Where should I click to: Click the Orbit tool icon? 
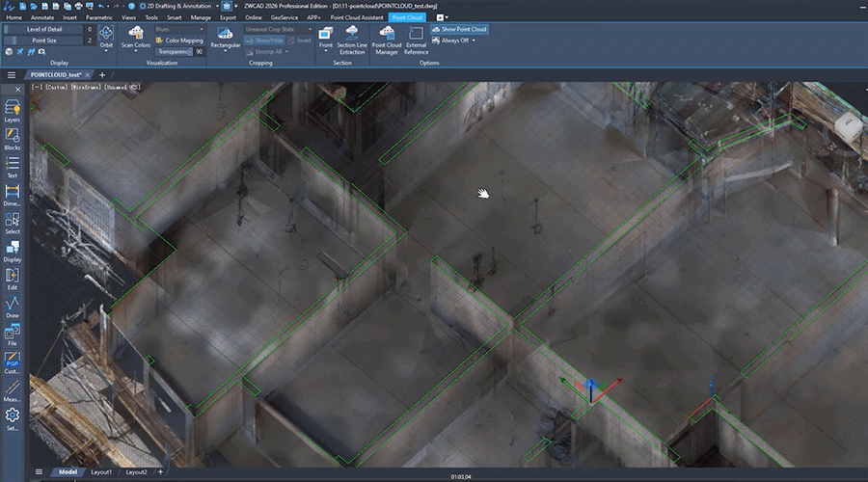click(106, 33)
